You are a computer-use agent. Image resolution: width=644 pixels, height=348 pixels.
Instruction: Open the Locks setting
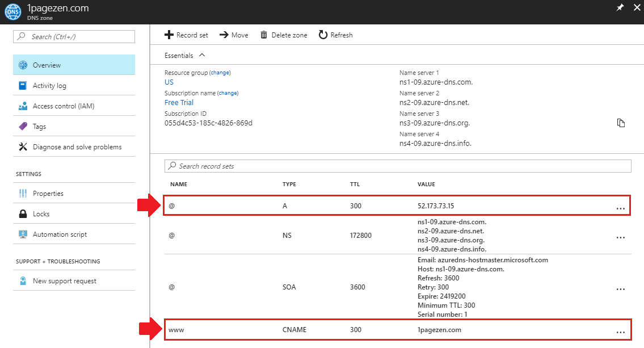74,213
